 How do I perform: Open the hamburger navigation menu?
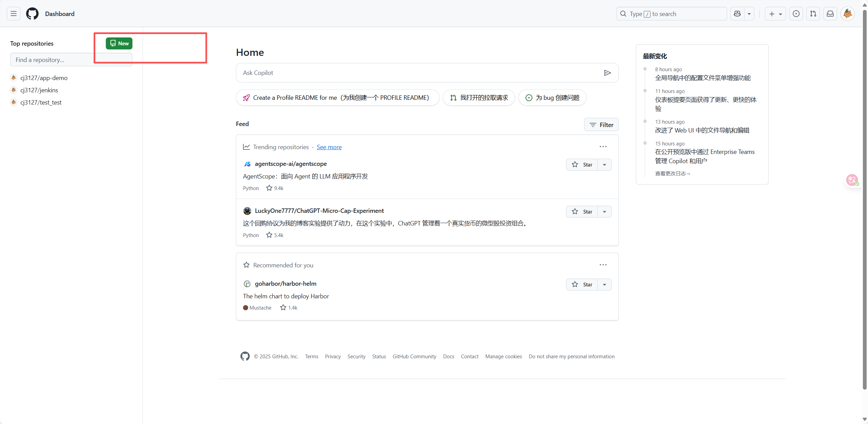(14, 14)
